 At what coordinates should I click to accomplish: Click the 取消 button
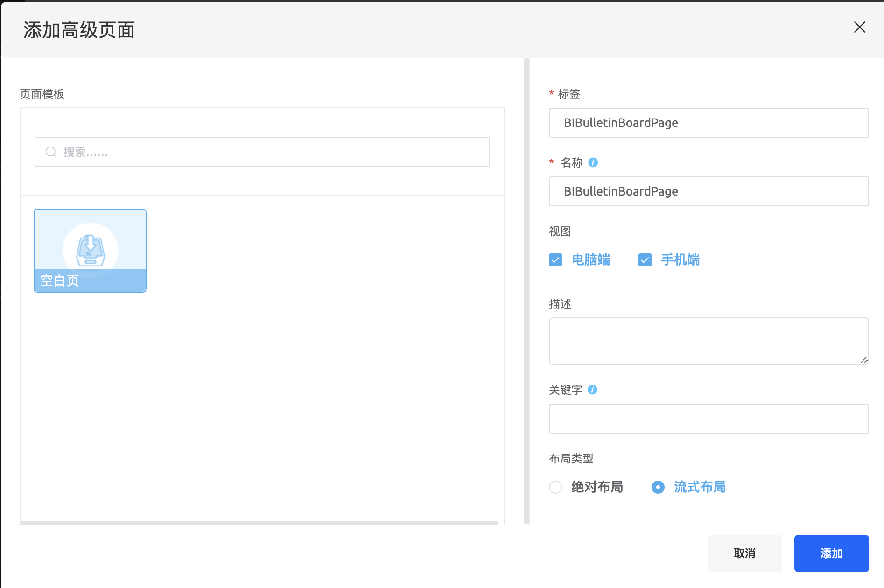click(x=744, y=553)
